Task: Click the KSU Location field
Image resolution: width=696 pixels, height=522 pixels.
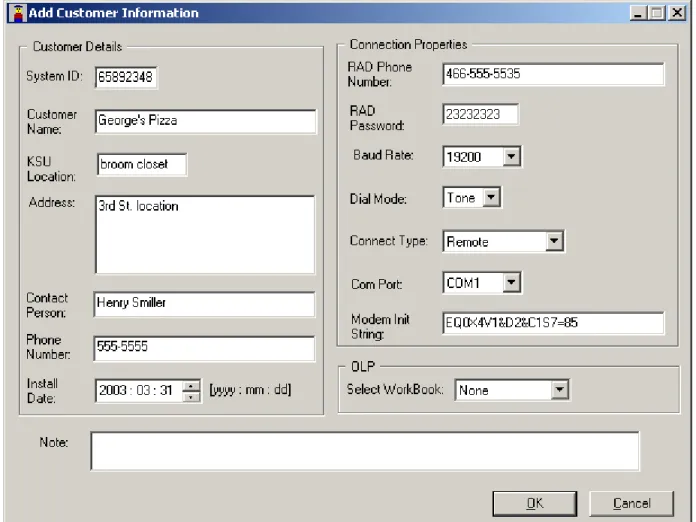Action: click(x=142, y=165)
